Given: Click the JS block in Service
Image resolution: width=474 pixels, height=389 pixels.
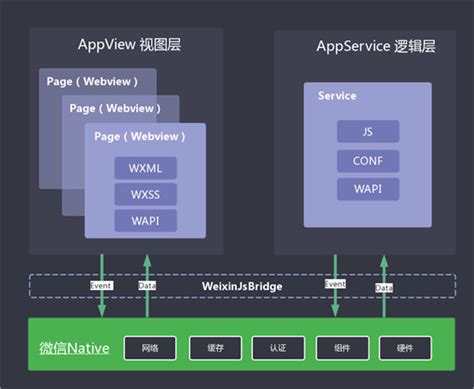Looking at the screenshot, I should [368, 132].
